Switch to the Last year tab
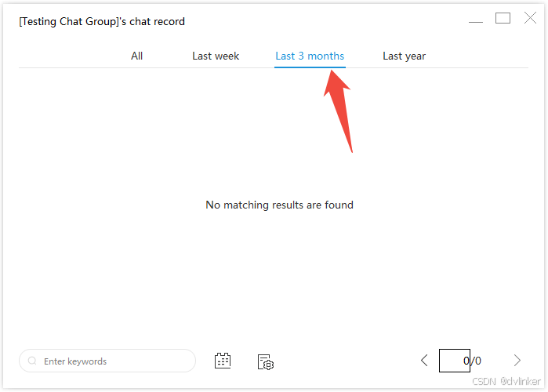Viewport: 548px width, 392px height. (404, 56)
